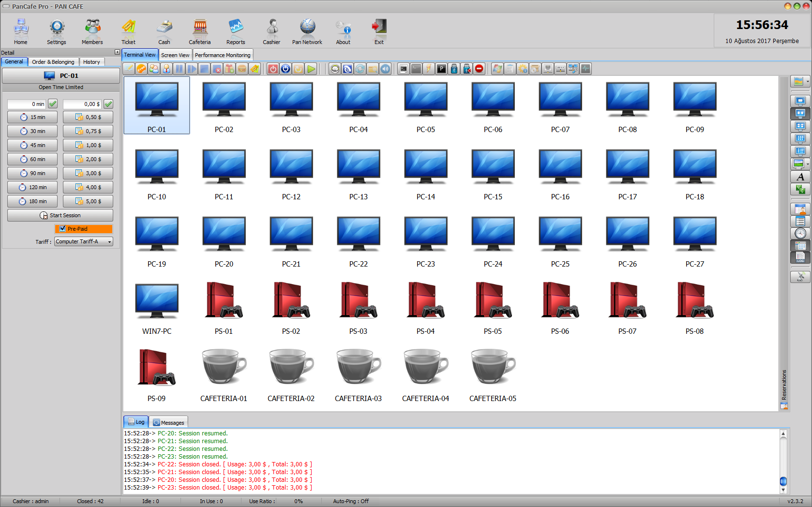The width and height of the screenshot is (812, 507).
Task: Click the red deny access circle icon
Action: pos(479,69)
